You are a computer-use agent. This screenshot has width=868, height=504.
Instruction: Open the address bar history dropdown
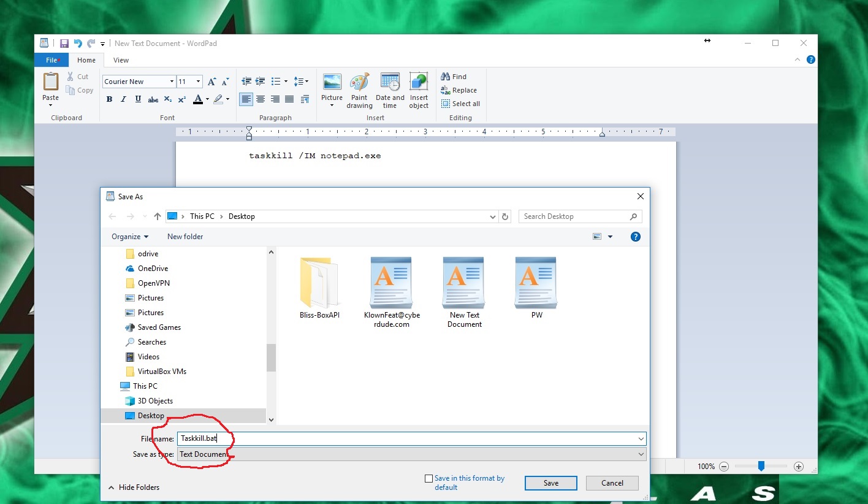click(493, 216)
